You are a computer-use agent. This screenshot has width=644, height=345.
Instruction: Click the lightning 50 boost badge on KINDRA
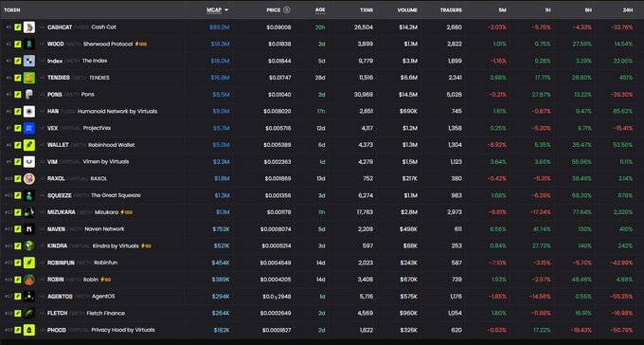click(x=146, y=245)
